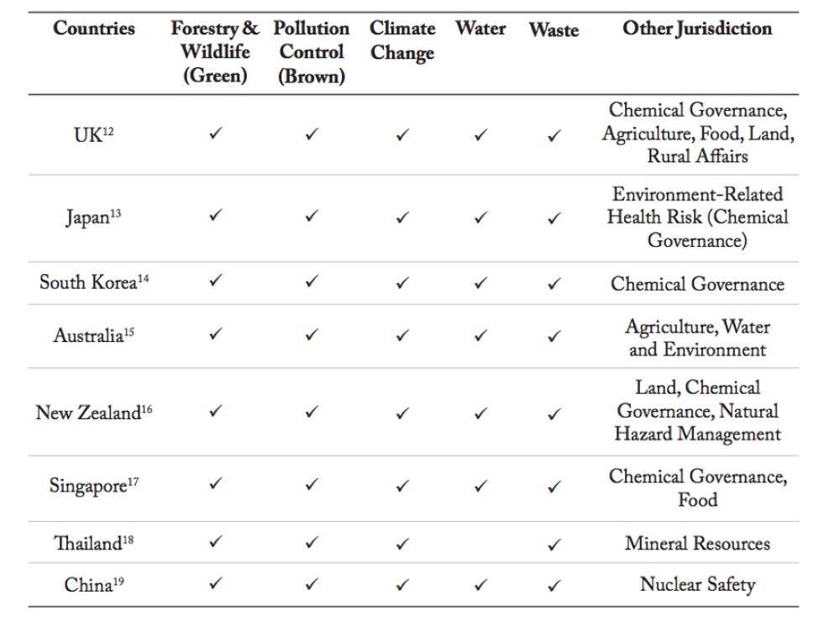Open footnote 12 beside UK
The image size is (840, 626).
pyautogui.click(x=107, y=130)
